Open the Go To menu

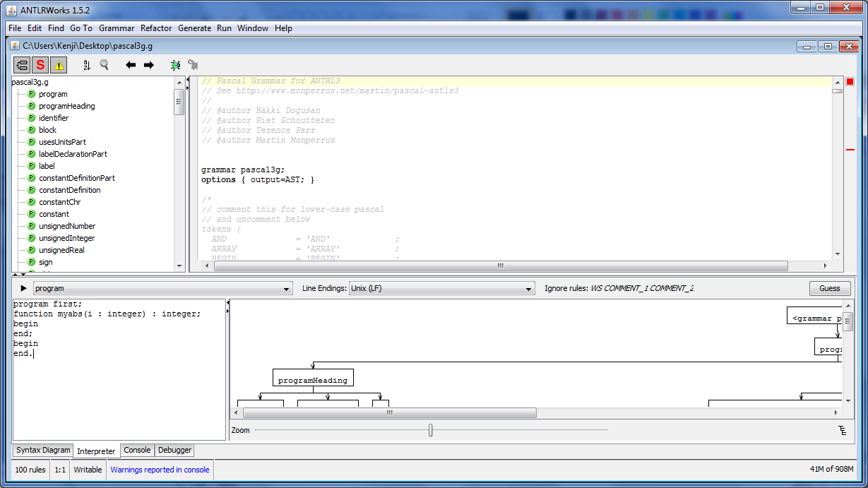(x=81, y=28)
